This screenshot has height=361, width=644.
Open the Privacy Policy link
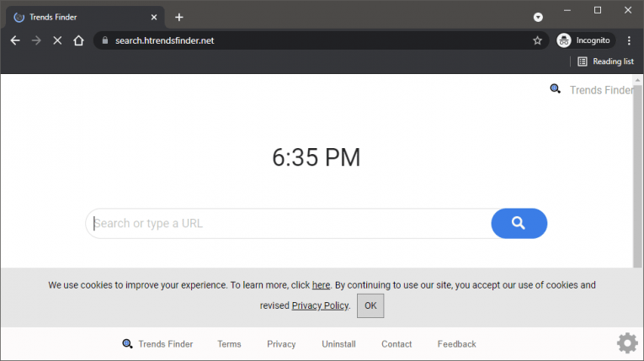pyautogui.click(x=320, y=305)
